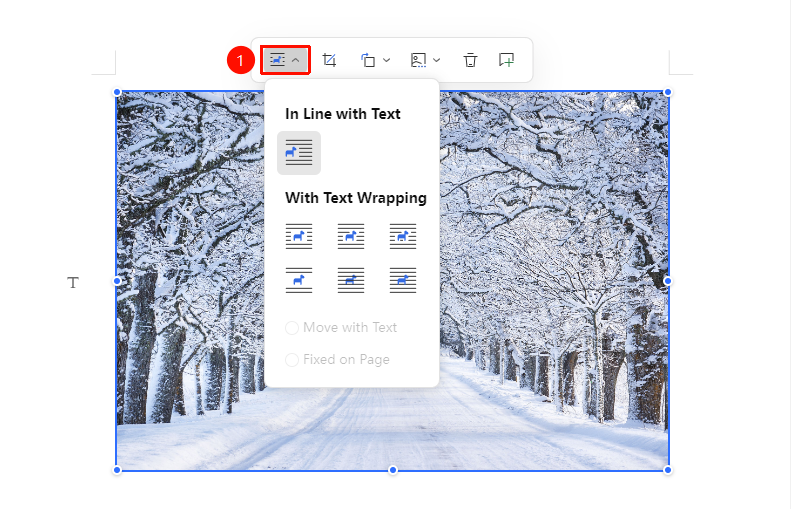The width and height of the screenshot is (791, 509).
Task: Click the "With Text Wrapping" heading
Action: click(356, 198)
